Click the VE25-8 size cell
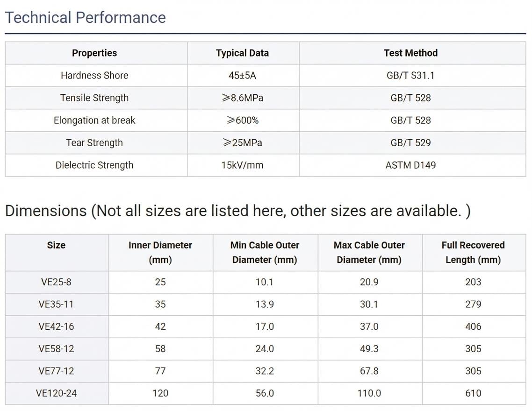Image resolution: width=532 pixels, height=411 pixels. click(56, 282)
